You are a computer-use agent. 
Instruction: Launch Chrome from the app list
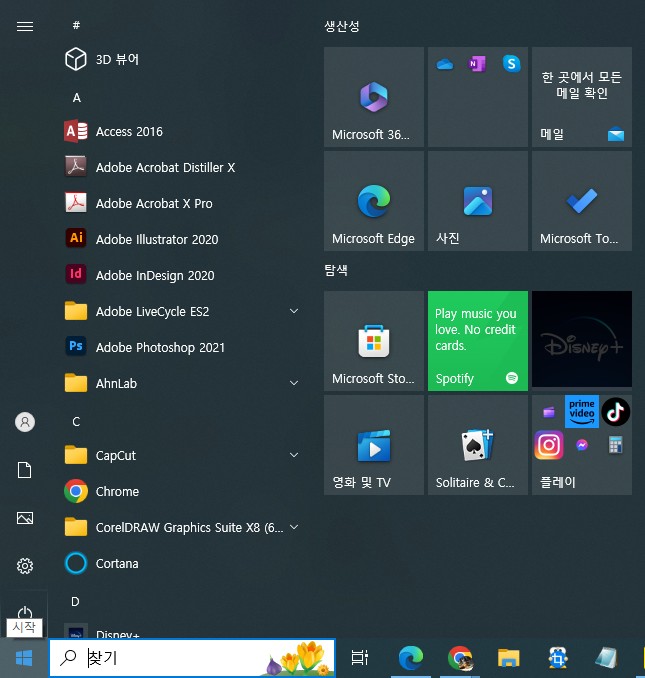[182, 491]
